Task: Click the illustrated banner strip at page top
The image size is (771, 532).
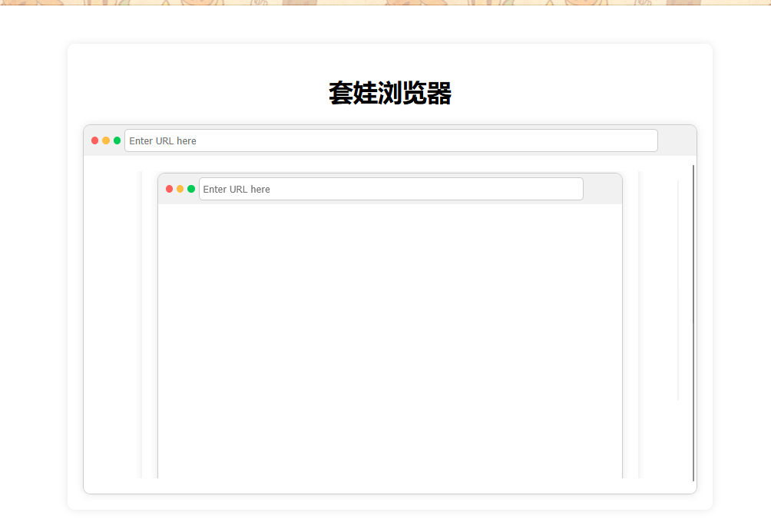Action: [x=385, y=2]
